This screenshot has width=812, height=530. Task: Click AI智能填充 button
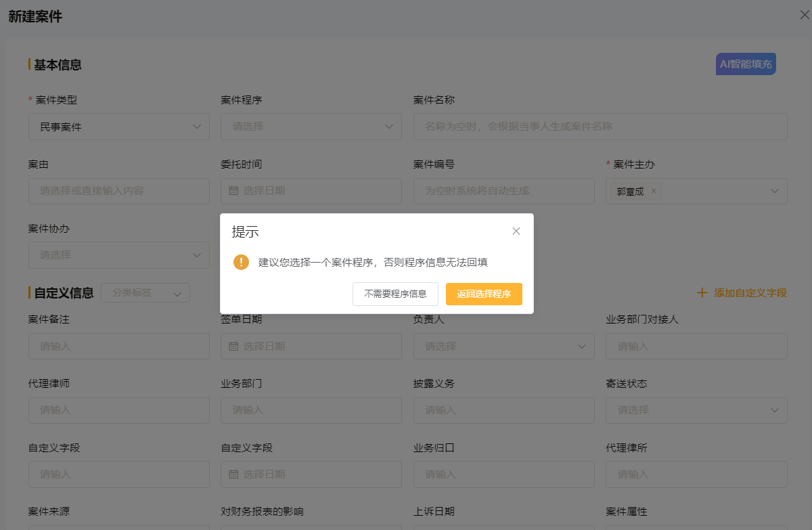tap(746, 64)
